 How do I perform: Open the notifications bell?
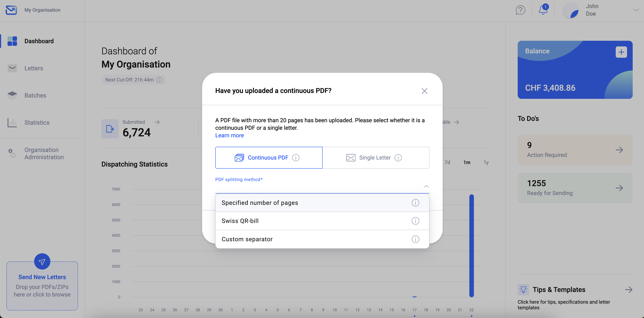tap(543, 10)
